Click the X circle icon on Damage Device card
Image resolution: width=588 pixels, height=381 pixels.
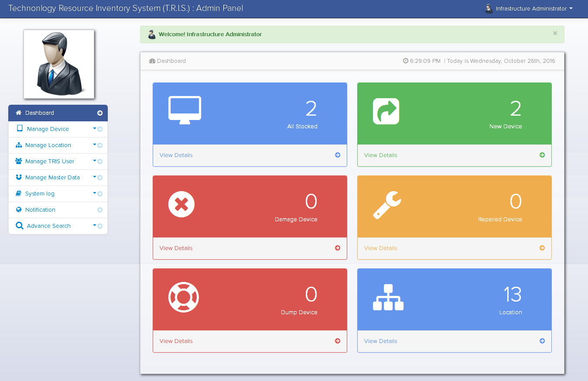[181, 204]
